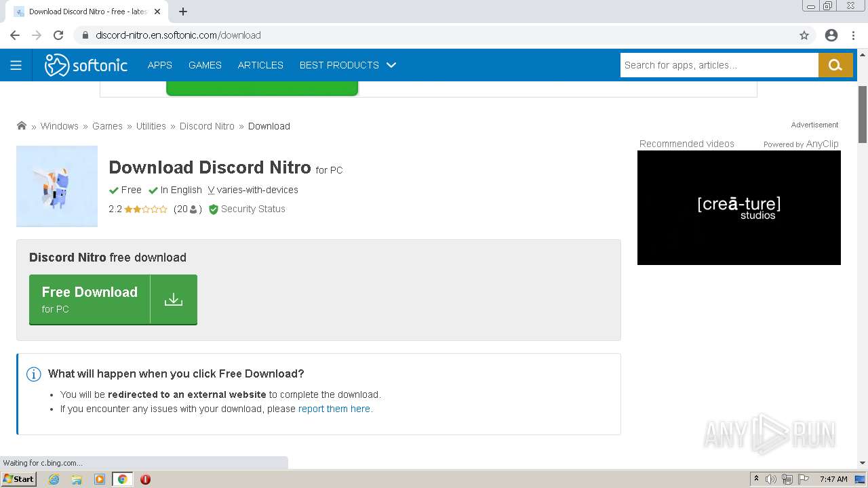This screenshot has width=868, height=488.
Task: Open the APPS menu item
Action: click(x=160, y=65)
